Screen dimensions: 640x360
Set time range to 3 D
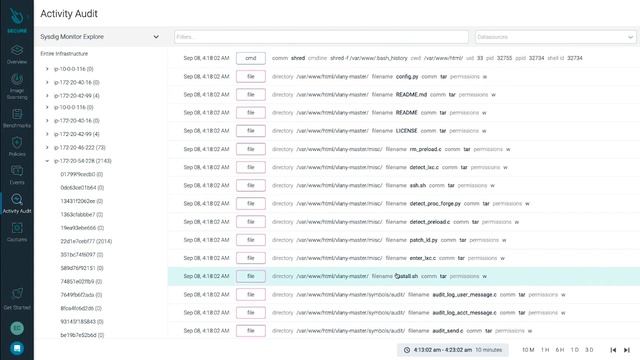tap(589, 350)
